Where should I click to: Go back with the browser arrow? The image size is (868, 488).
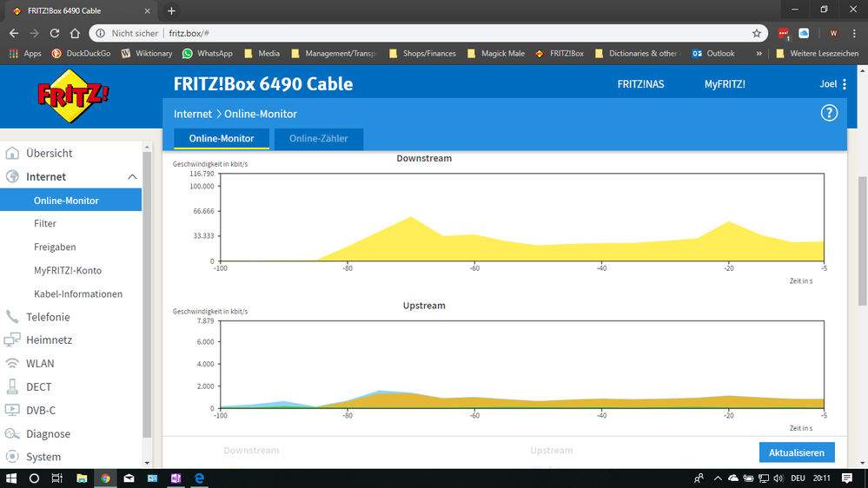[14, 33]
